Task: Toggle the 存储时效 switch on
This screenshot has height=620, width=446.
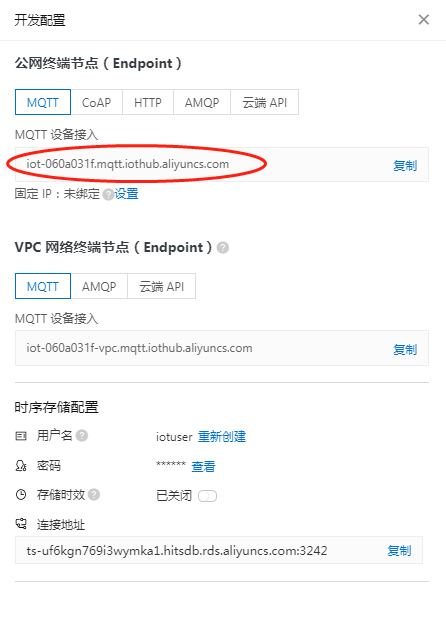Action: 207,496
